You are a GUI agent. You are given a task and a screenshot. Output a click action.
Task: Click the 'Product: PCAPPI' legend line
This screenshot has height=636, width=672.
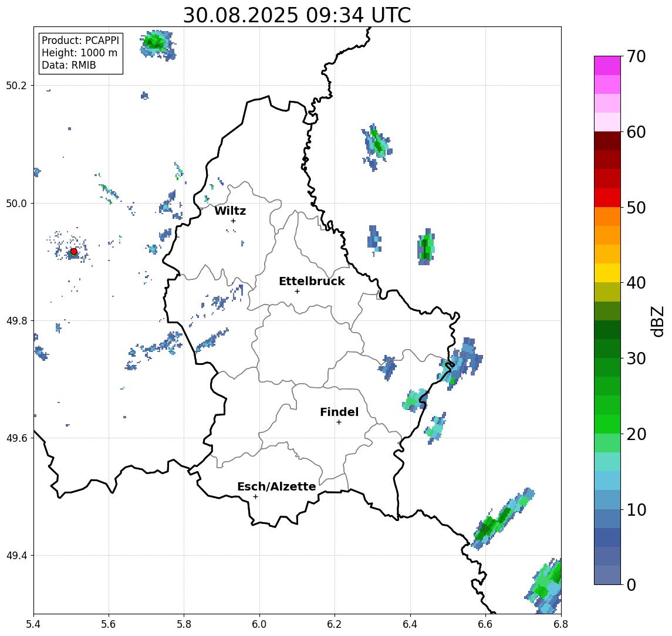[x=80, y=40]
